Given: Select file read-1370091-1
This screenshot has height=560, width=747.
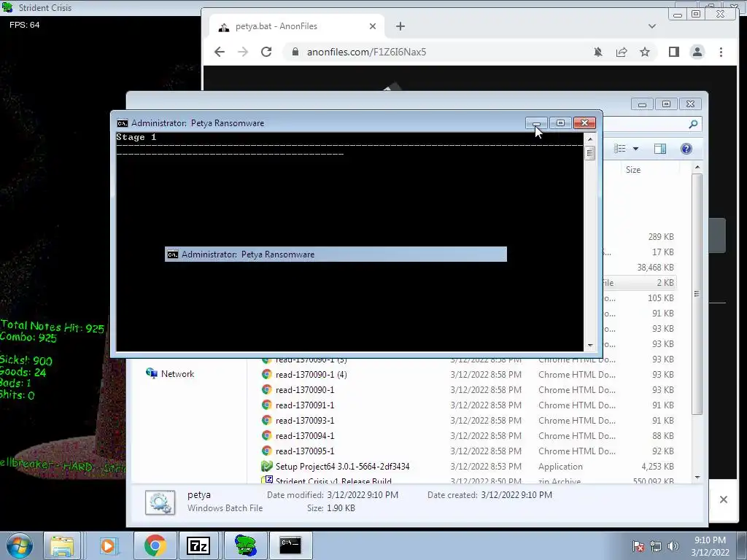Looking at the screenshot, I should (x=305, y=405).
